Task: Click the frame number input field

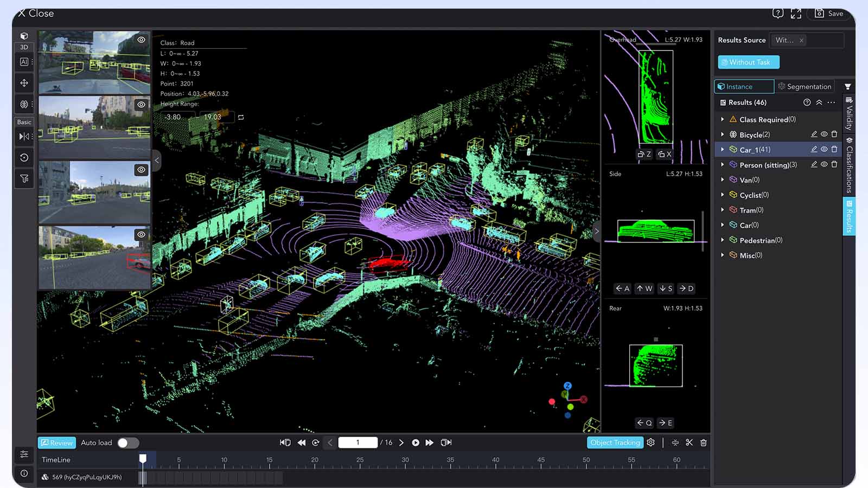Action: pos(358,442)
